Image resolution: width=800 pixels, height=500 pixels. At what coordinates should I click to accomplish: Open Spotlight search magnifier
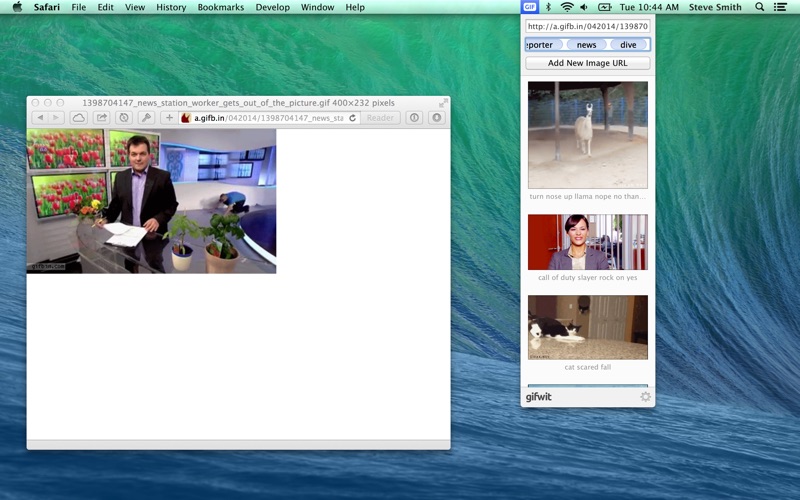point(759,7)
